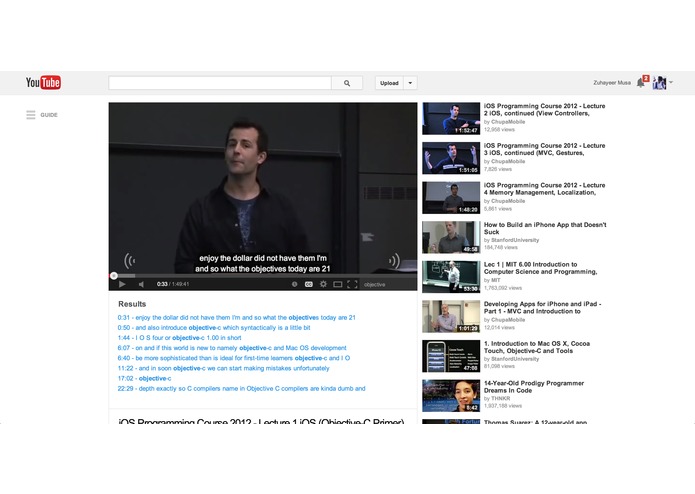695x494 pixels.
Task: Toggle closed captions with the CC button
Action: 308,284
